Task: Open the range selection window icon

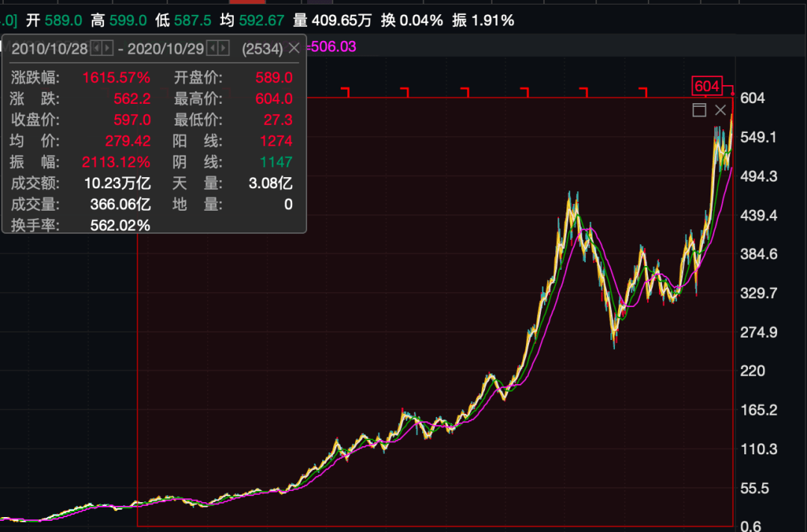Action: coord(699,110)
